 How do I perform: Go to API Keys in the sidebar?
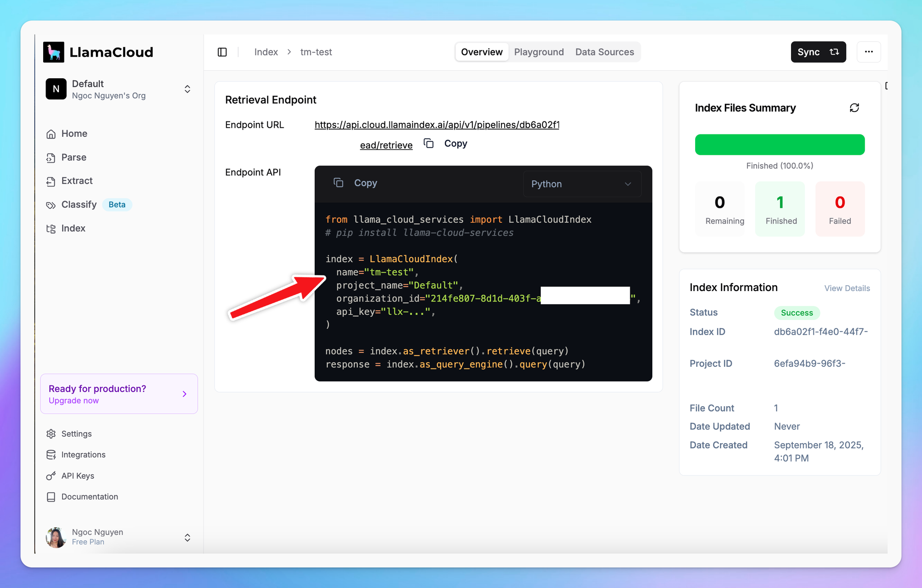pos(77,476)
